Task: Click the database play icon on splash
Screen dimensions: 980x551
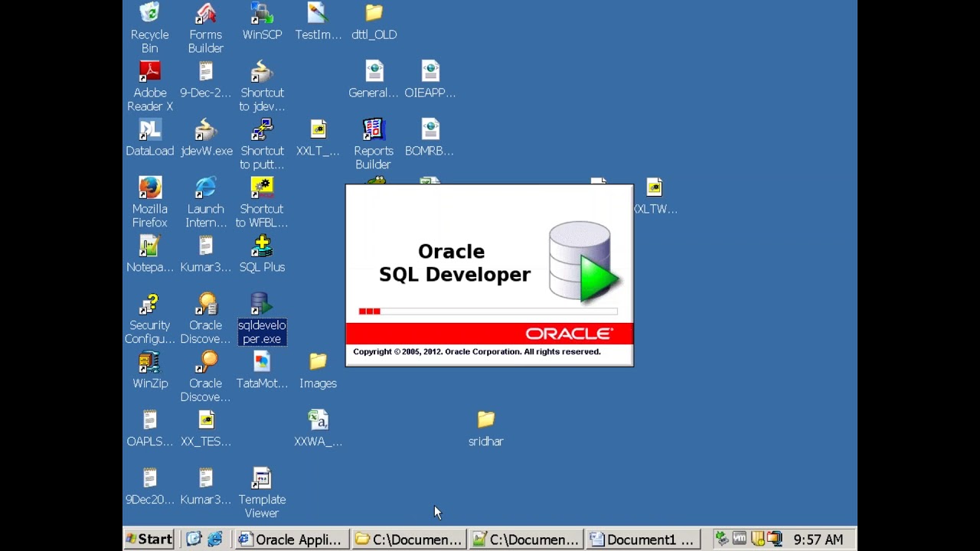Action: point(585,262)
